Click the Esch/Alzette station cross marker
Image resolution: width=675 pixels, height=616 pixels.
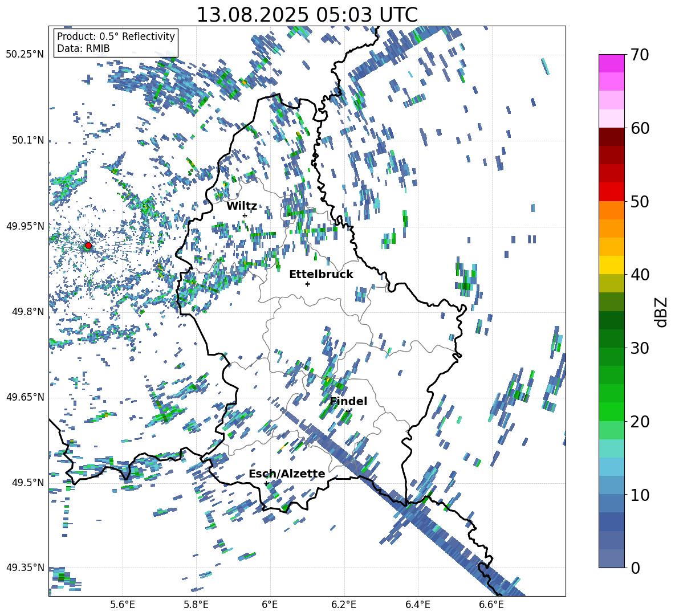266,483
